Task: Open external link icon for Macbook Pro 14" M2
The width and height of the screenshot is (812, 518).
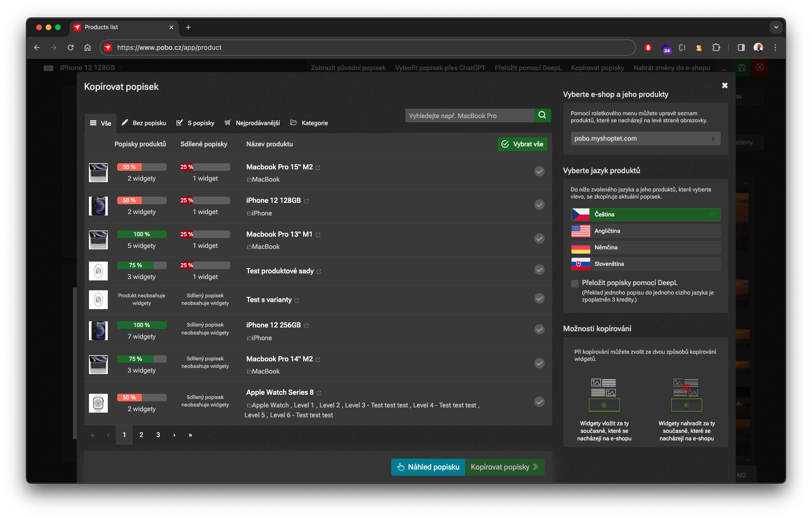Action: coord(318,359)
